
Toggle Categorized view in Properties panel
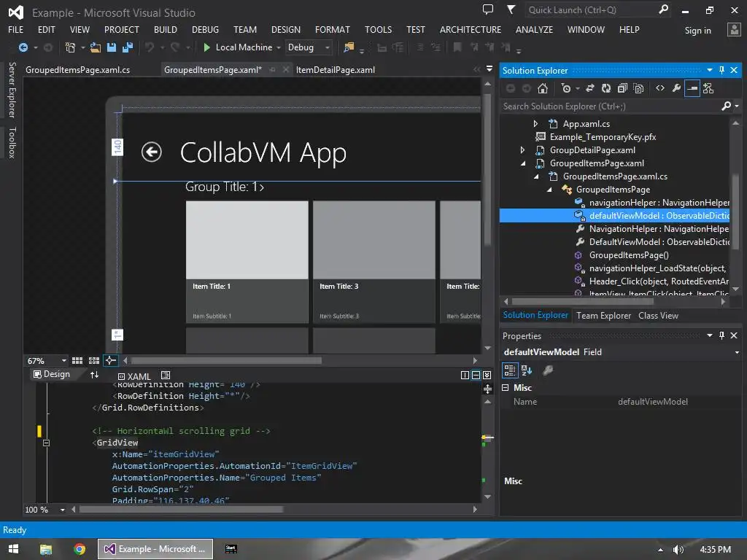(510, 370)
